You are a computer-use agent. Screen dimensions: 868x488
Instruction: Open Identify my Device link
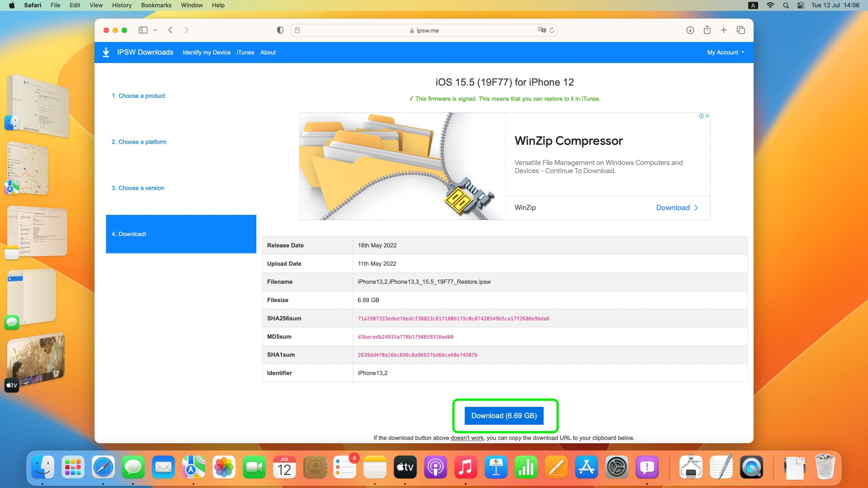pyautogui.click(x=206, y=52)
